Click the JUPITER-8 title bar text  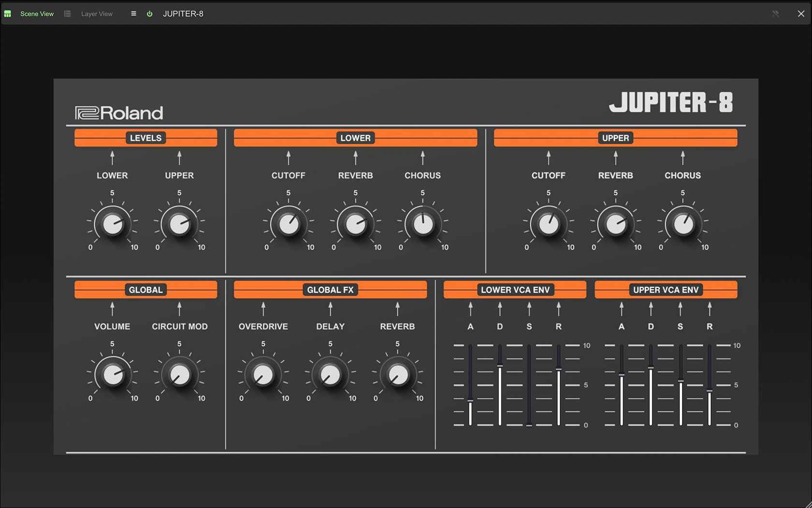183,14
